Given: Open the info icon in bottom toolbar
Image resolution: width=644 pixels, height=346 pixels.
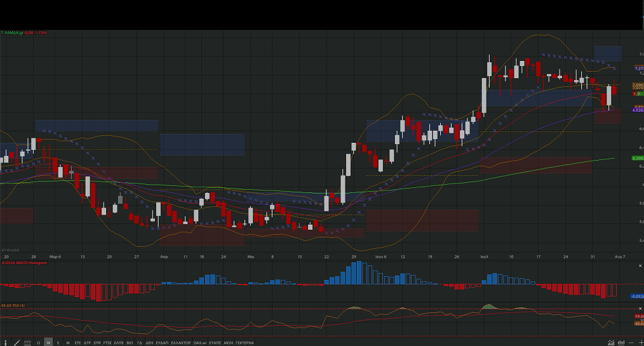Looking at the screenshot, I should [6, 343].
